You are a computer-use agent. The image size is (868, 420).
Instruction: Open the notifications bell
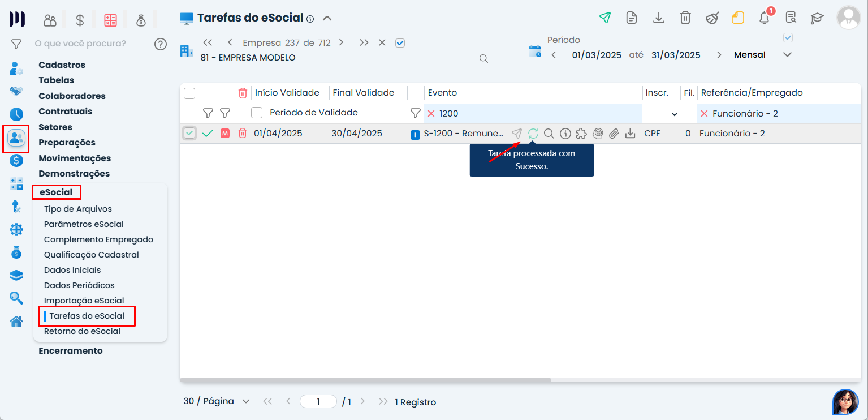click(765, 18)
